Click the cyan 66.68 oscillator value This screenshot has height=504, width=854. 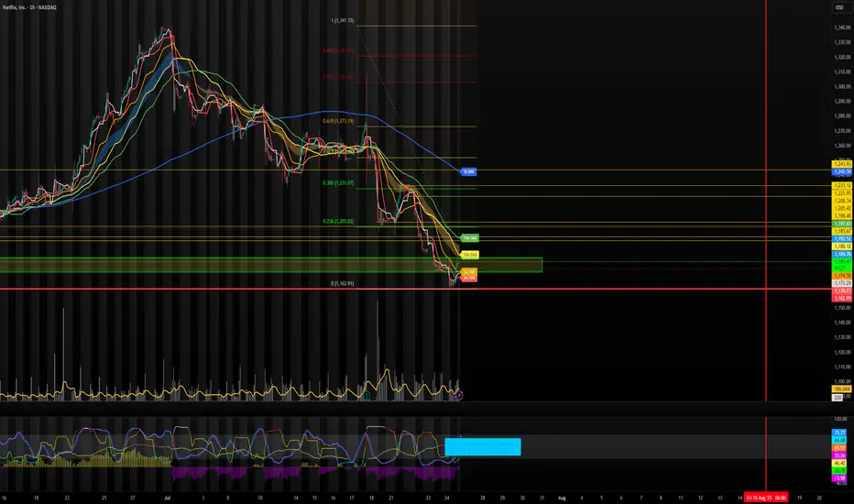(x=839, y=440)
